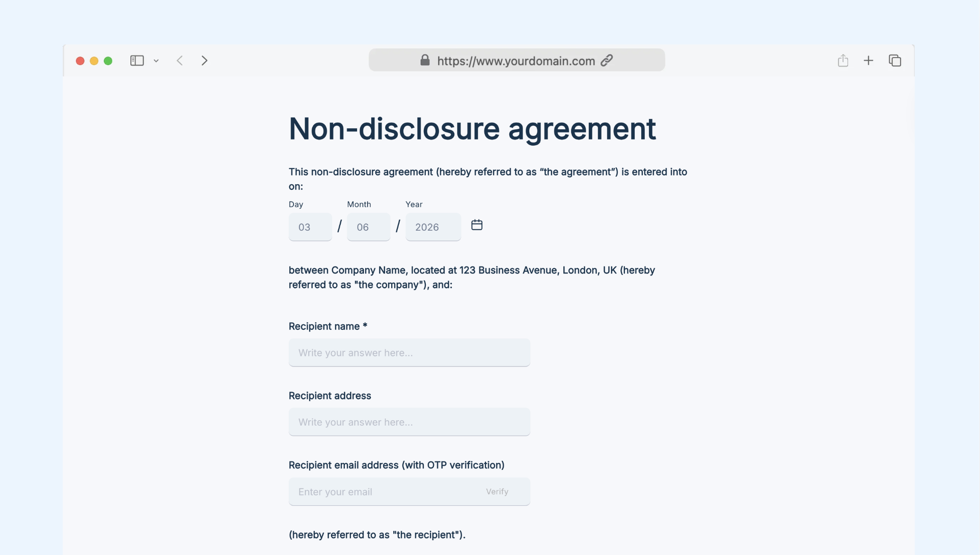Click the 'Non-disclosure agreement' heading
Image resolution: width=980 pixels, height=555 pixels.
point(472,128)
